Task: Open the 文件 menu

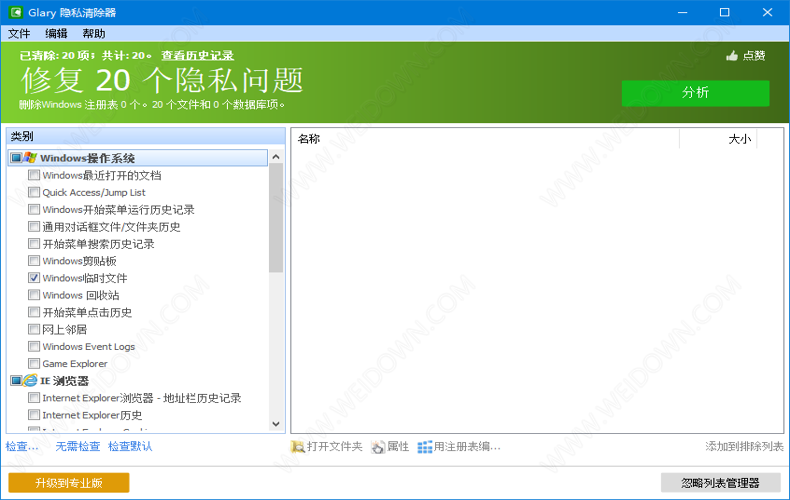Action: click(x=19, y=33)
